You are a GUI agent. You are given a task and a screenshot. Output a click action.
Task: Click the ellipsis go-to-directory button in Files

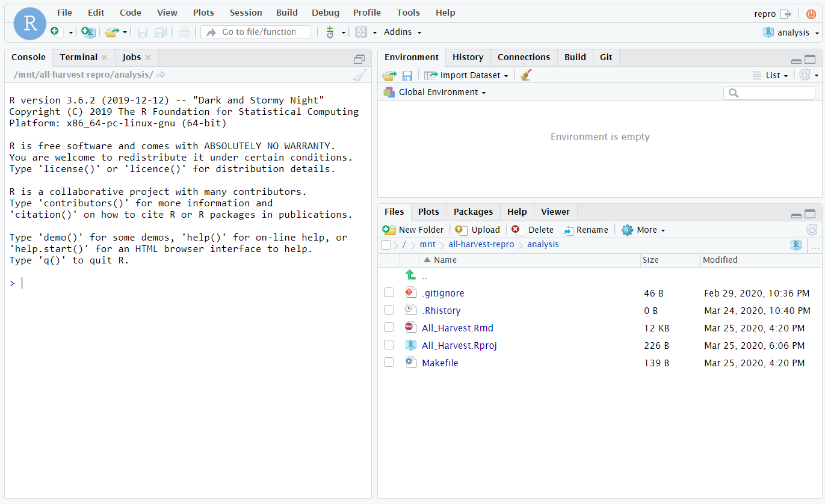(815, 246)
